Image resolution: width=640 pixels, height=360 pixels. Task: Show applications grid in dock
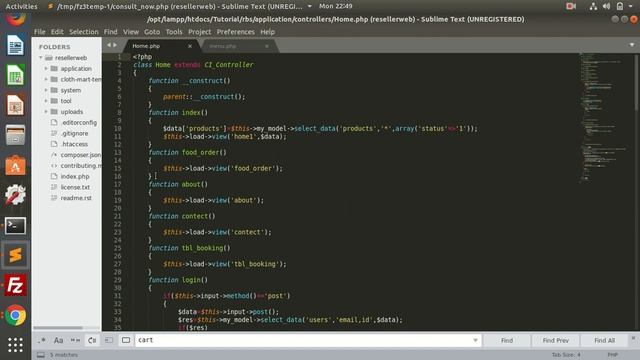(15, 345)
